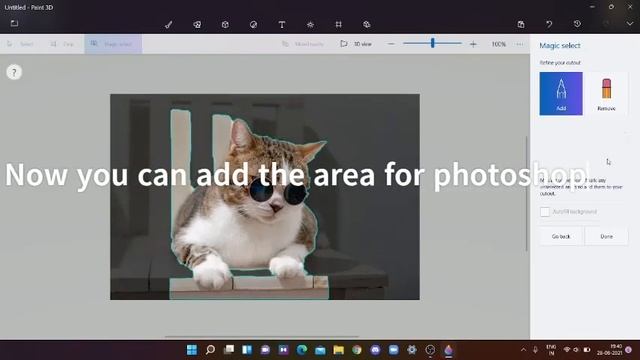Open Microsoft Edge from taskbar
The image size is (640, 360).
pos(302,350)
